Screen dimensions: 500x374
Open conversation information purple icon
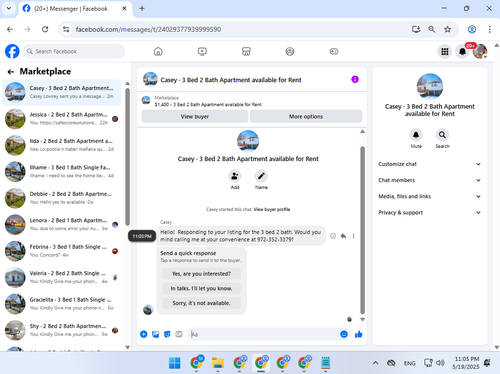tap(355, 79)
